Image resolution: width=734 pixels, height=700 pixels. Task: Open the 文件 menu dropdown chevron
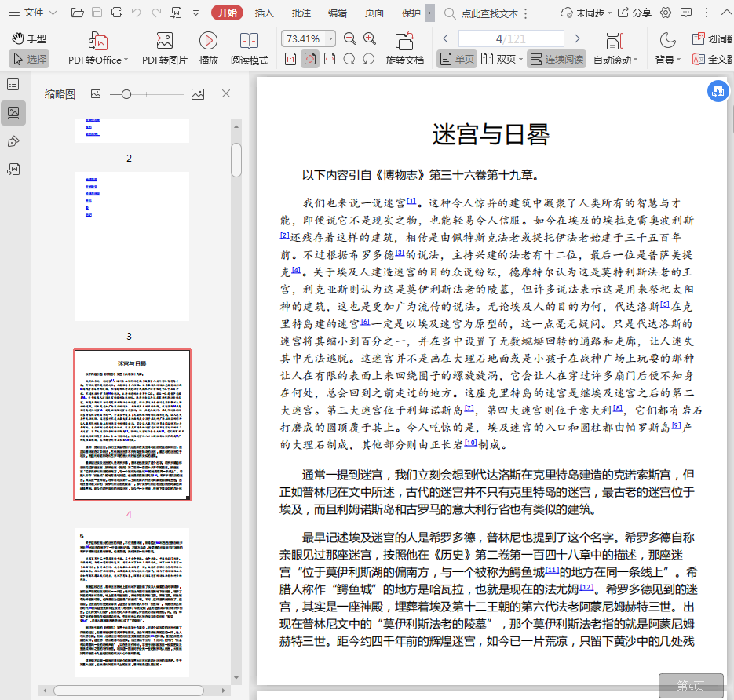(53, 13)
